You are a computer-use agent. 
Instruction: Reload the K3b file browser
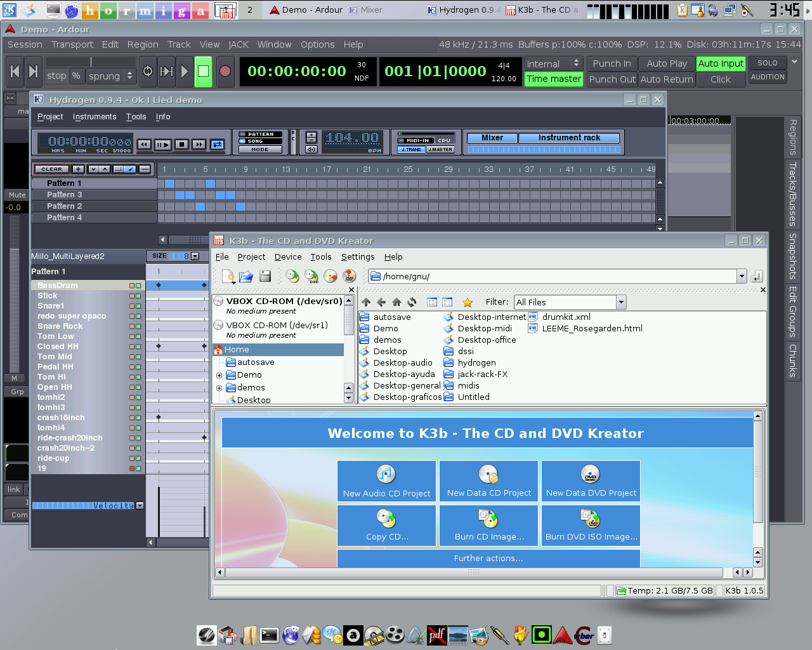click(x=412, y=302)
